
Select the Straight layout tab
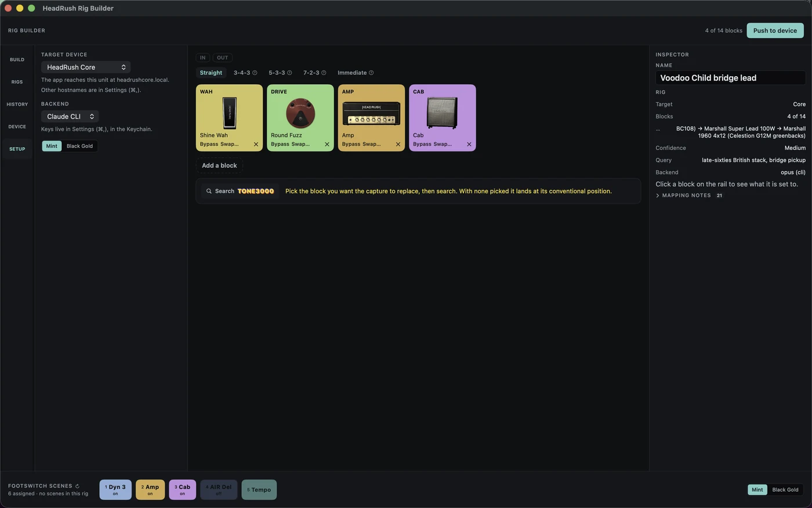[211, 73]
